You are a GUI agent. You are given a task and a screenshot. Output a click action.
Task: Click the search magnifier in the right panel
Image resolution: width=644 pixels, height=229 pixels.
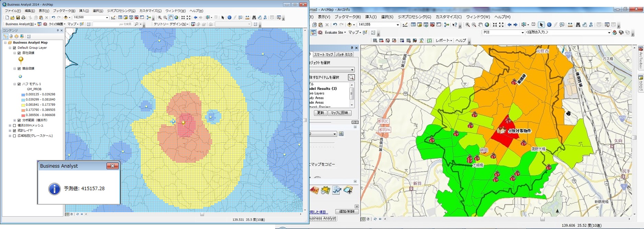coord(351,78)
